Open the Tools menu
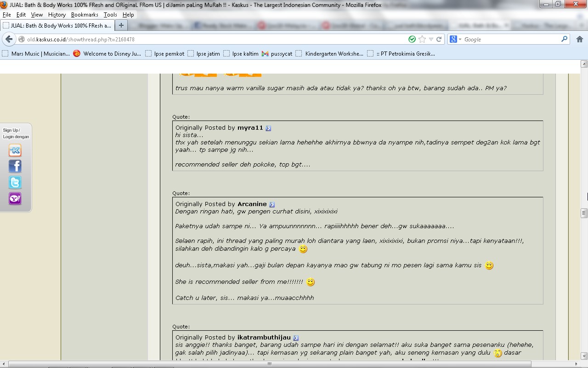The height and width of the screenshot is (368, 588). (110, 15)
